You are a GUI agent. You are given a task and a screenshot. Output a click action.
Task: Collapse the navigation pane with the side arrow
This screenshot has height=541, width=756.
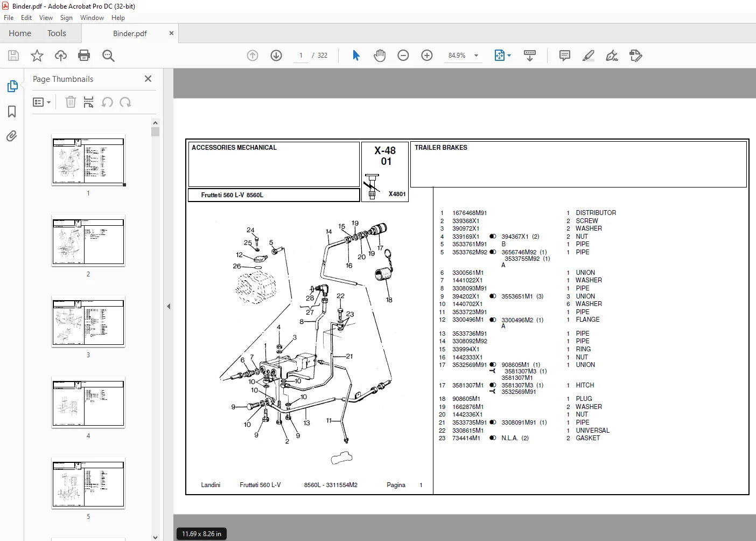click(169, 306)
